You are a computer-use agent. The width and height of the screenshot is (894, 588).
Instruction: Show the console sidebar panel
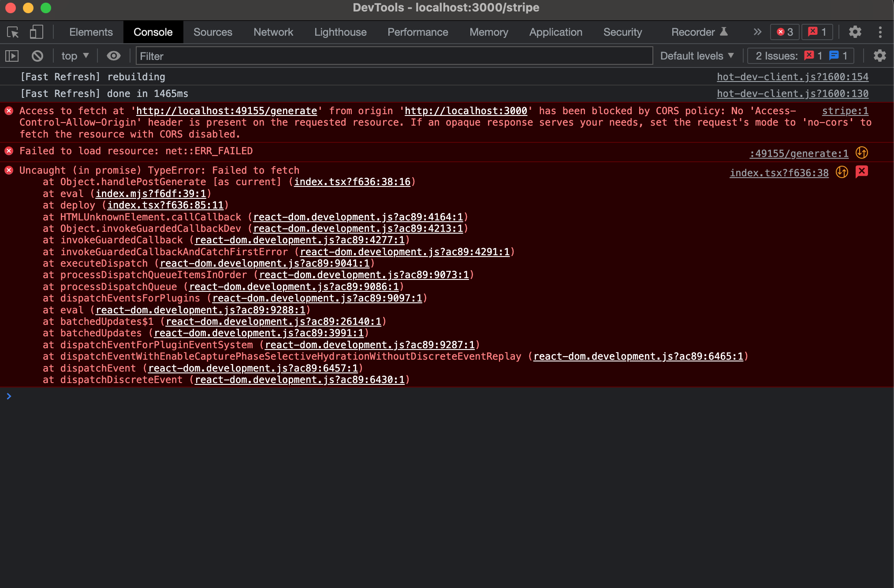tap(12, 56)
